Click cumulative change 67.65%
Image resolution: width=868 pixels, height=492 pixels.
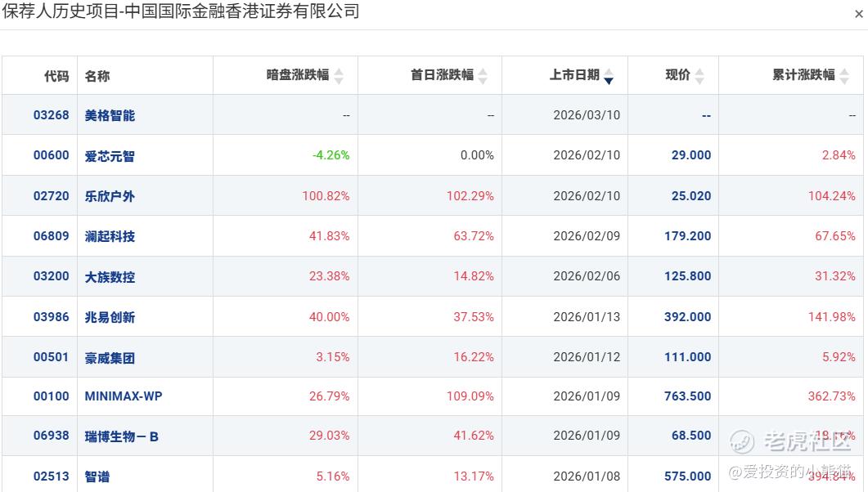[x=835, y=236]
